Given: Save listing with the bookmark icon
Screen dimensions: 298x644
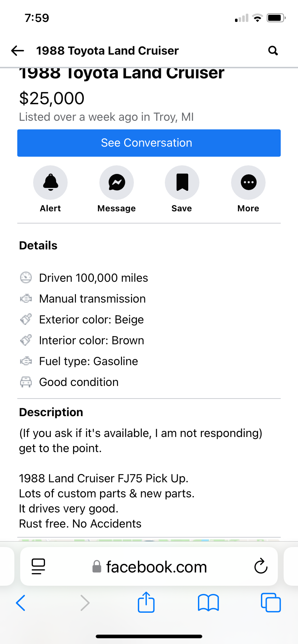Looking at the screenshot, I should click(182, 183).
